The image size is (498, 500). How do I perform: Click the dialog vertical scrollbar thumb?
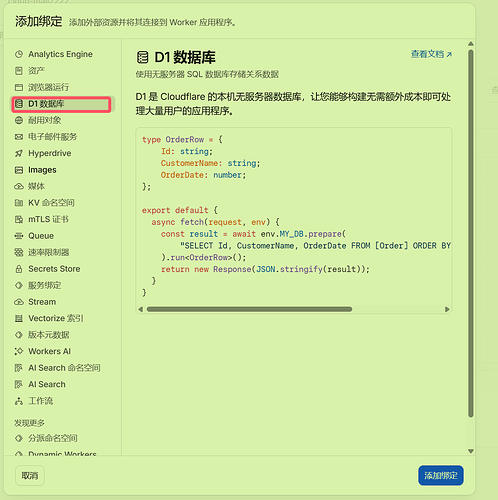[x=471, y=233]
